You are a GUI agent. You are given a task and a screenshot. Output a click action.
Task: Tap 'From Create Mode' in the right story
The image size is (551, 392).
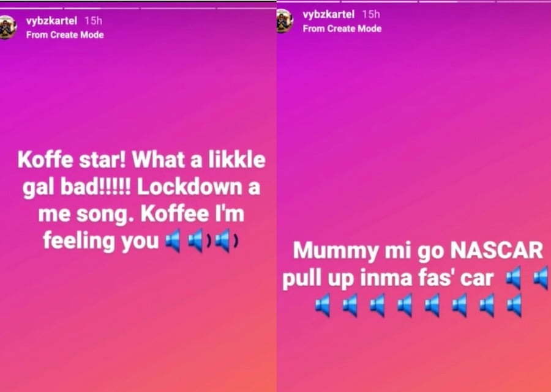tap(342, 28)
